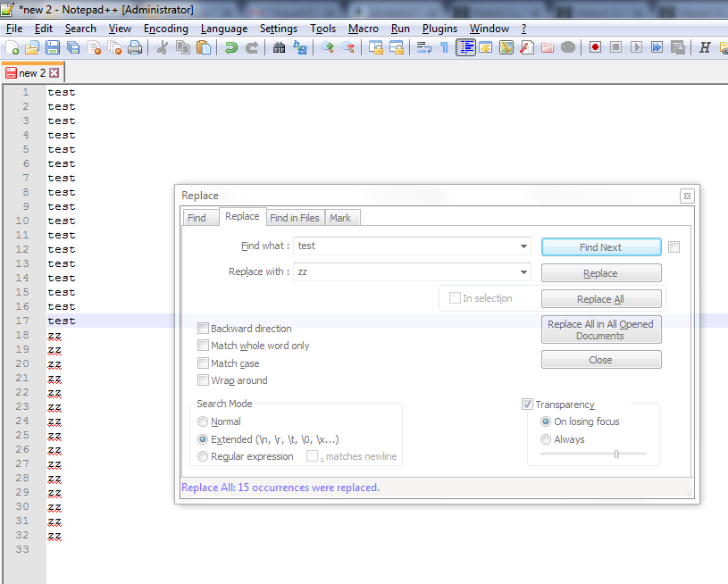Click the Find Next button
This screenshot has height=584, width=728.
pyautogui.click(x=601, y=247)
